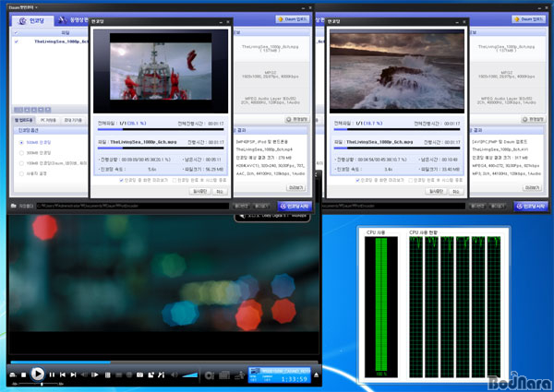Image resolution: width=554 pixels, height=392 pixels.
Task: Click the overall progress bar in left dialog
Action: (161, 129)
